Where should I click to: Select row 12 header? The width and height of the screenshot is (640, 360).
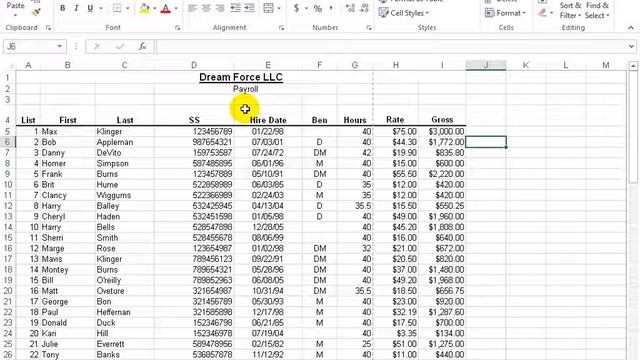coord(8,206)
